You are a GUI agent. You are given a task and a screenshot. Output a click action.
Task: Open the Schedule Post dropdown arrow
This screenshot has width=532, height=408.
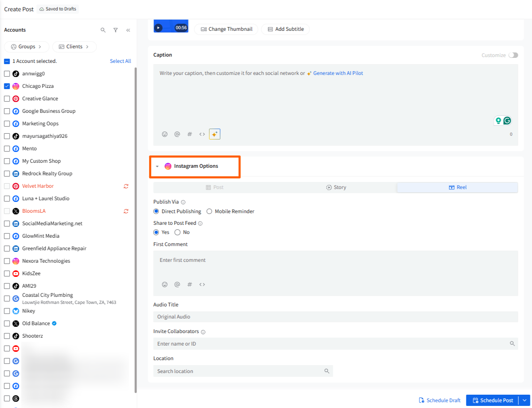(524, 401)
